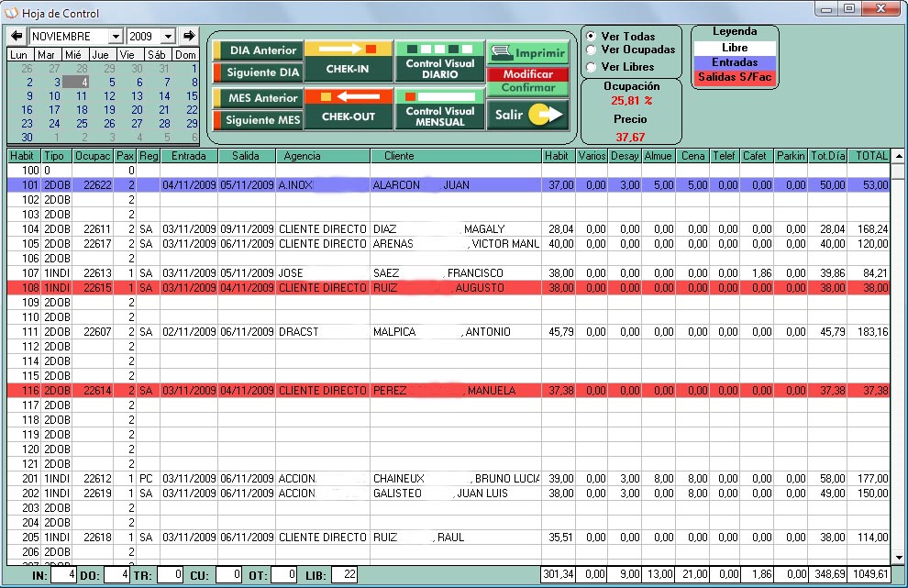908x588 pixels.
Task: Select the Ver Ocupadas radio option
Action: (x=591, y=50)
